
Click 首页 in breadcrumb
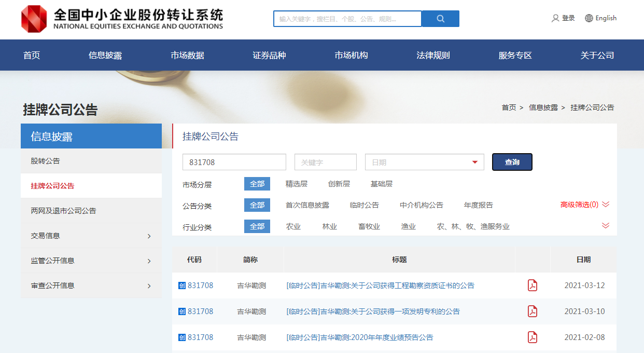pos(509,107)
